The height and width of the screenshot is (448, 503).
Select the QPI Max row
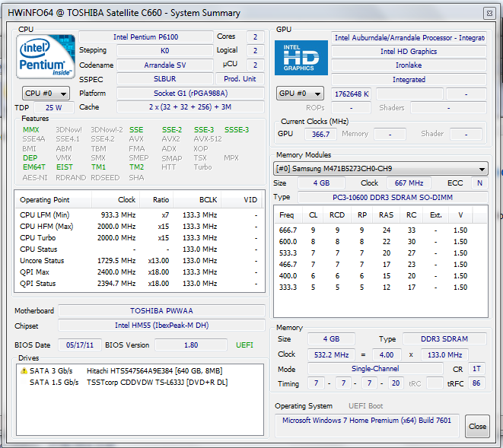click(x=139, y=272)
